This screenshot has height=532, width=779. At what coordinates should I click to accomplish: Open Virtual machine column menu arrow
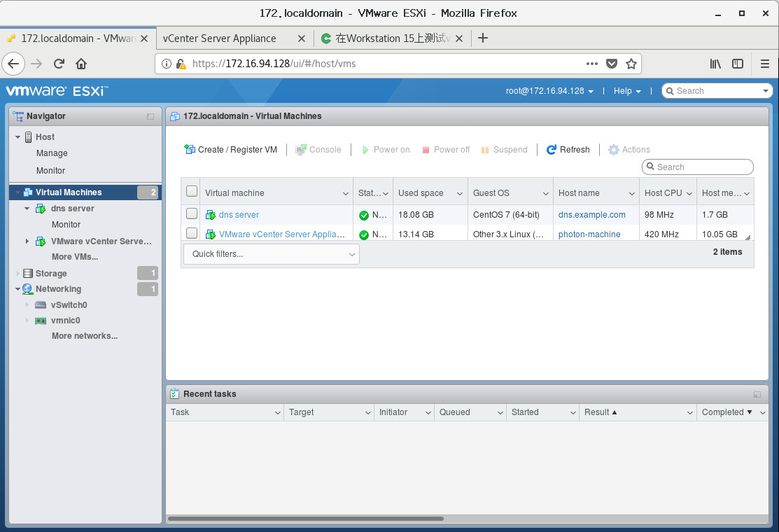pos(345,194)
